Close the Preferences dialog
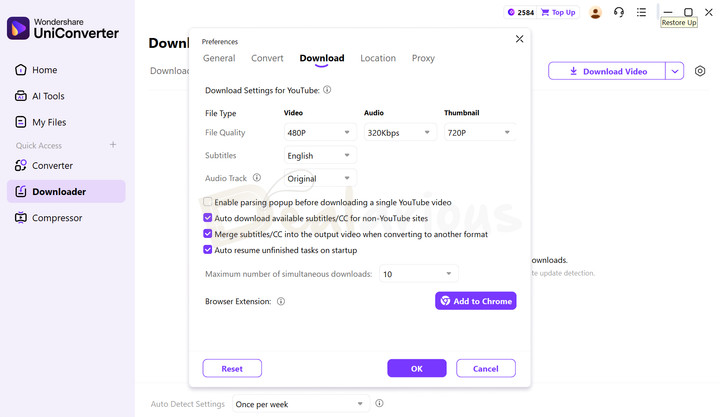Screen dimensions: 720x417 click(x=519, y=39)
